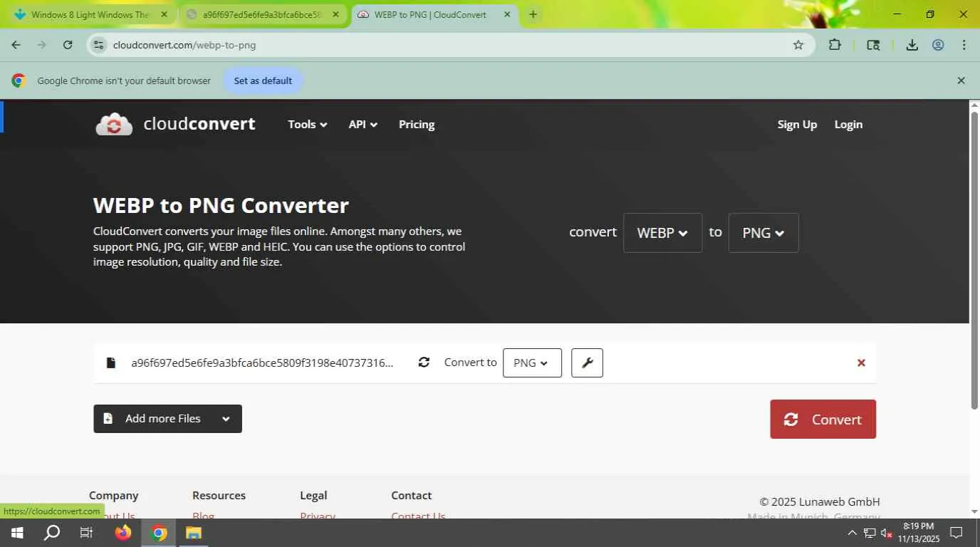Image resolution: width=980 pixels, height=547 pixels.
Task: Open the Windows notification center
Action: 956,533
